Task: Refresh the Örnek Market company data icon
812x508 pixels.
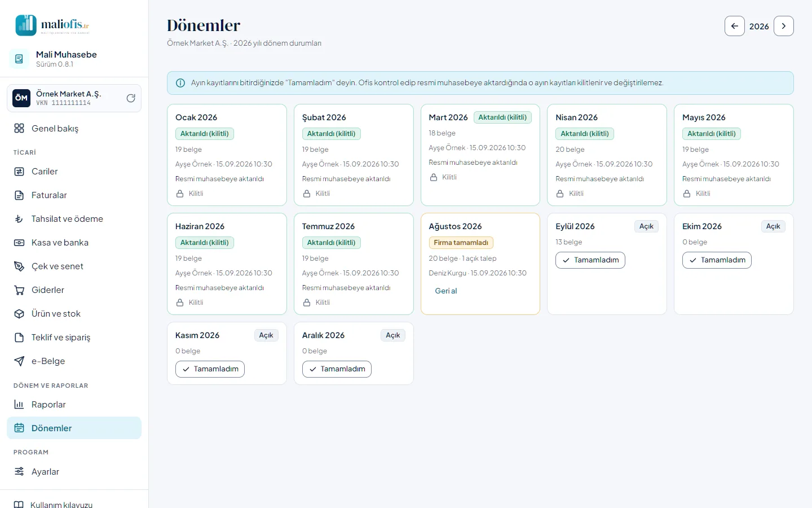Action: click(131, 98)
